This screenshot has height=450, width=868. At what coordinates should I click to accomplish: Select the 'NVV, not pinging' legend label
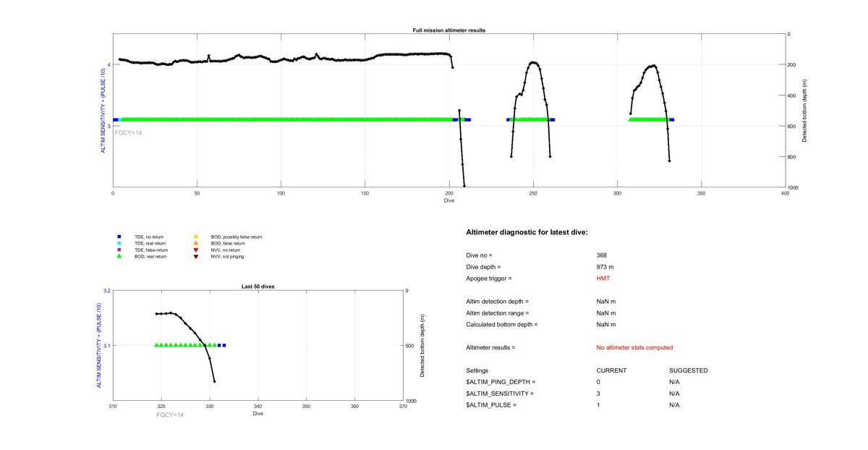click(228, 257)
